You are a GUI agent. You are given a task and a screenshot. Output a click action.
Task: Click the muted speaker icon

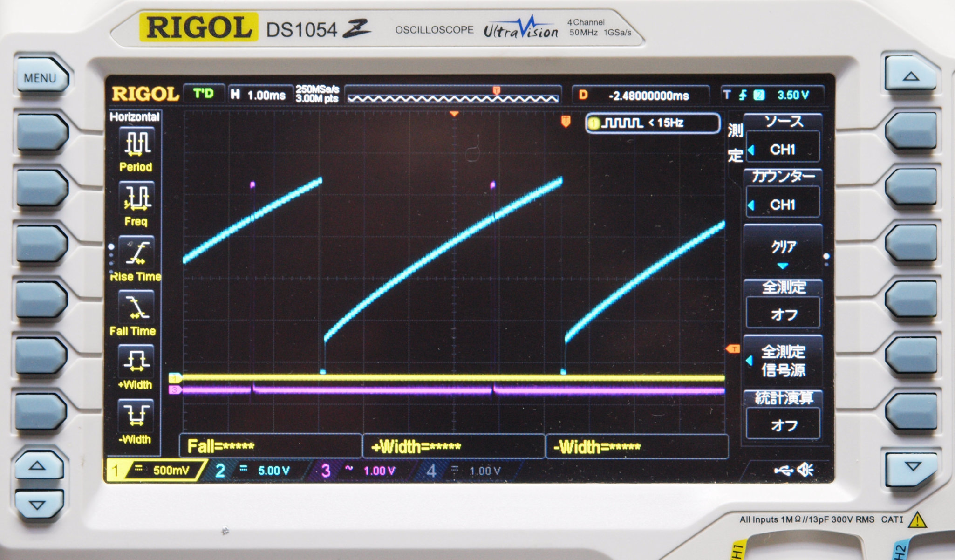pyautogui.click(x=805, y=471)
